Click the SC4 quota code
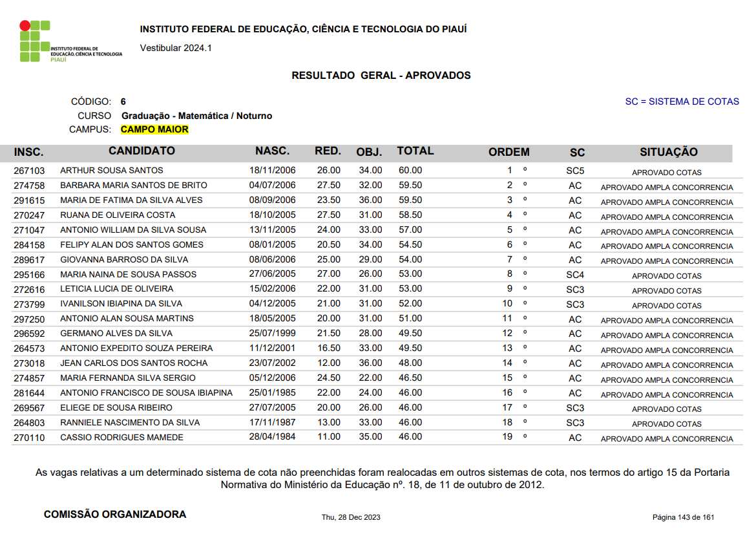 (574, 275)
